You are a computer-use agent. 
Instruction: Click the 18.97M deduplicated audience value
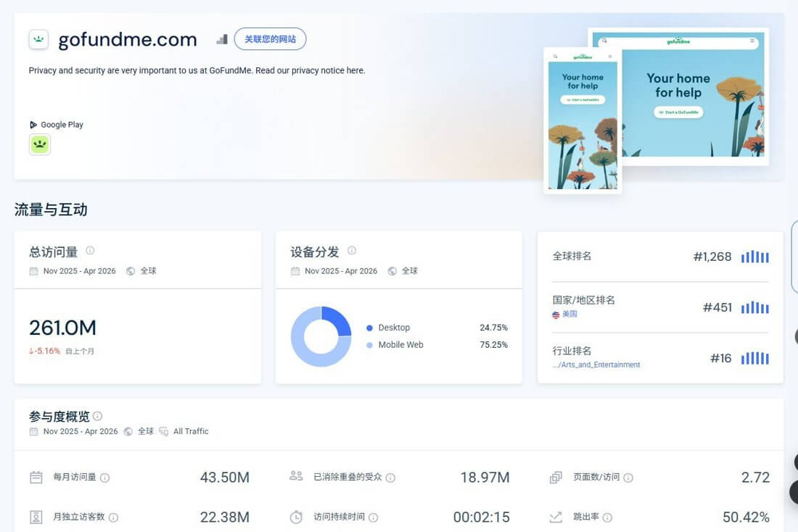[485, 478]
